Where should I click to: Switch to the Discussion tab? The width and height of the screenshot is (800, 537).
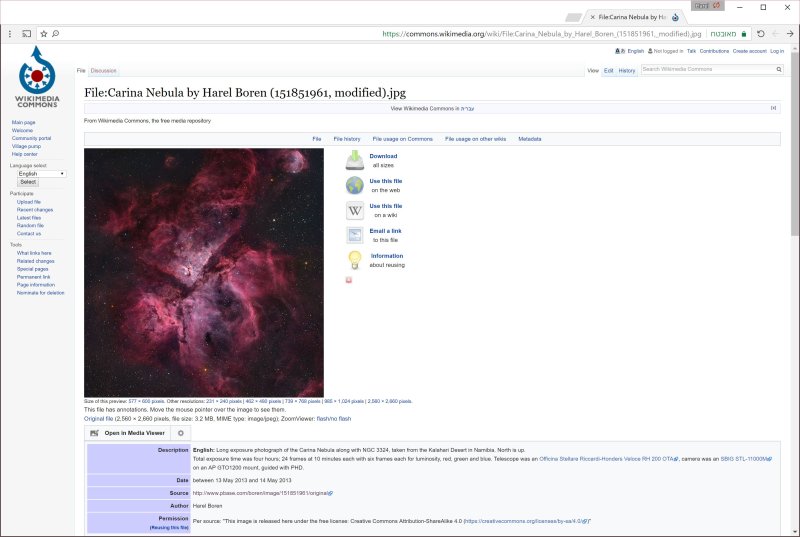(104, 71)
